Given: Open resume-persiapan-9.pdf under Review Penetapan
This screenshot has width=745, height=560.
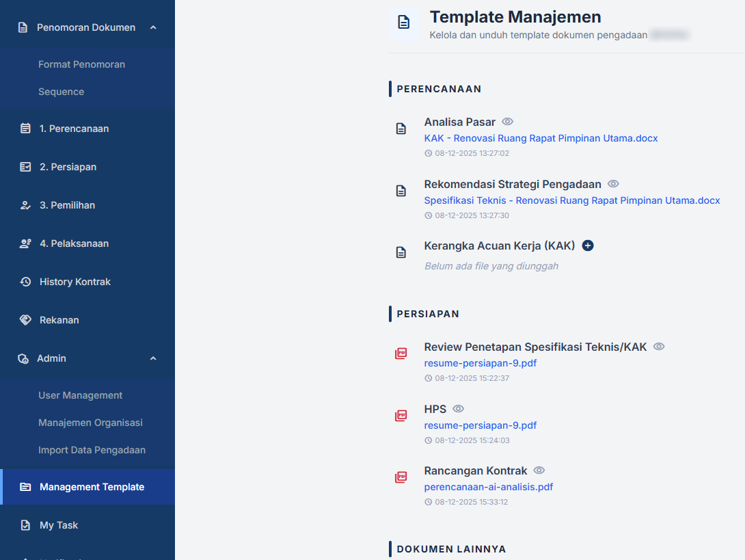Looking at the screenshot, I should (x=480, y=363).
